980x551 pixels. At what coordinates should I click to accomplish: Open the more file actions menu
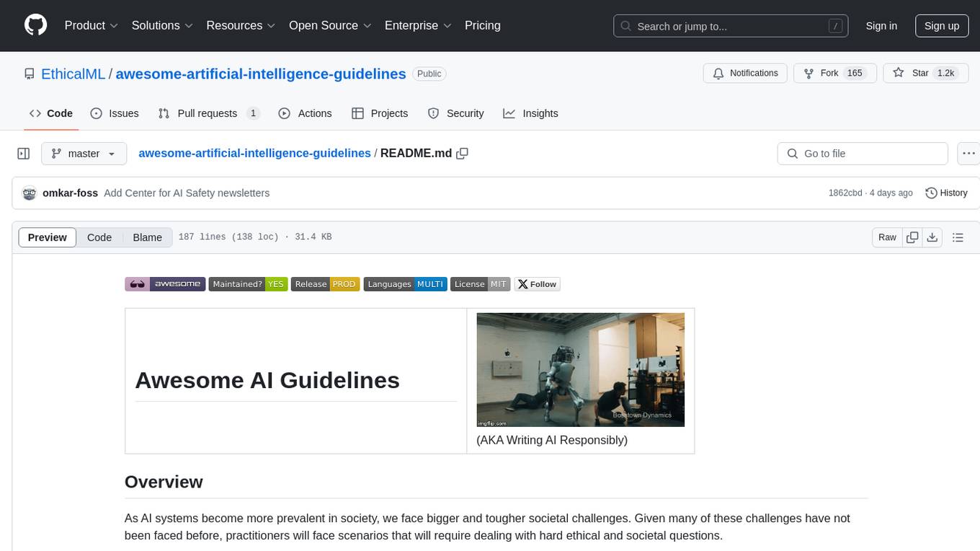tap(968, 154)
